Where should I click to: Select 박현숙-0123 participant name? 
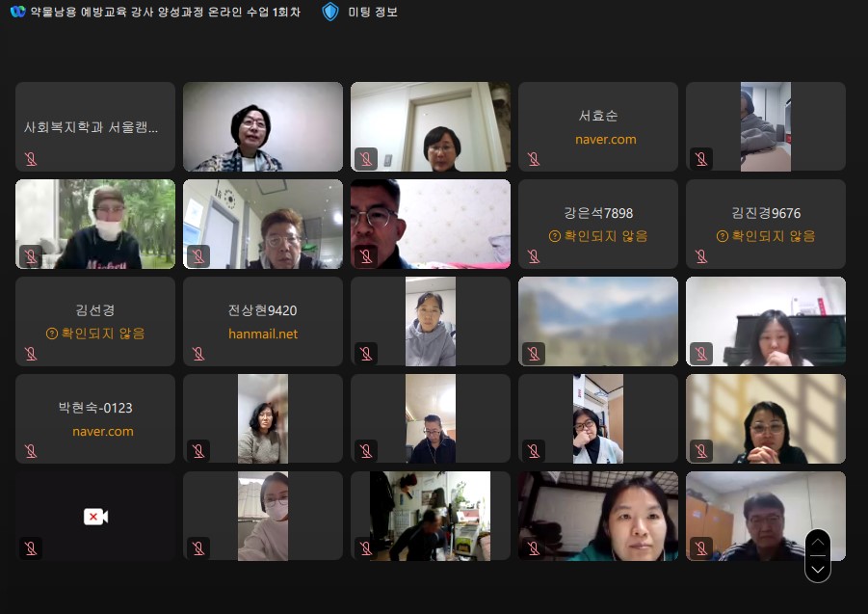tap(95, 408)
